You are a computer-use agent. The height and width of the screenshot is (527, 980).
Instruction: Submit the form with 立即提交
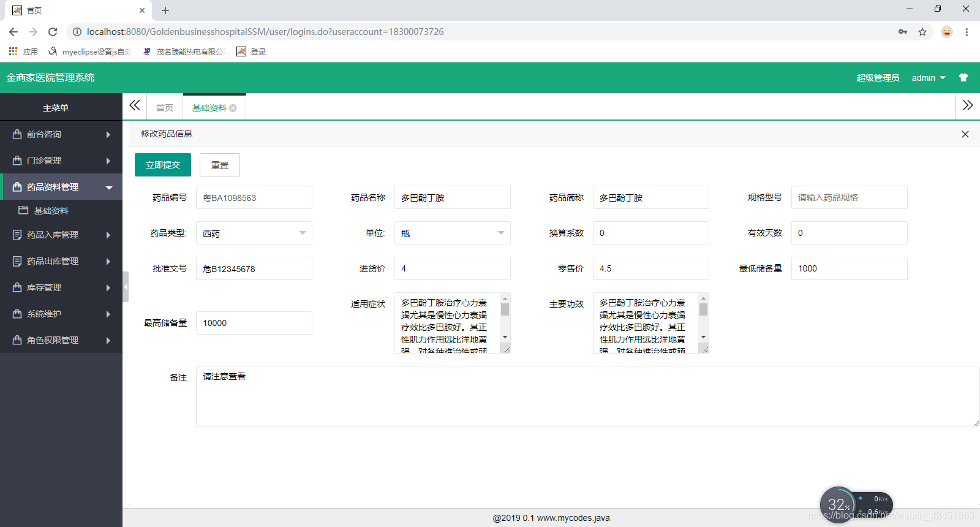(x=163, y=165)
